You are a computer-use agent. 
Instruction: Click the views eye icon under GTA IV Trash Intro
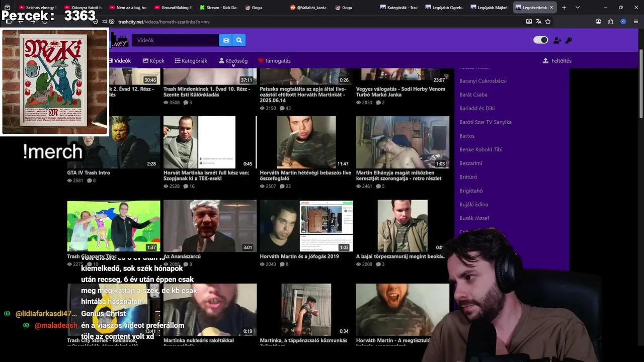(x=70, y=180)
